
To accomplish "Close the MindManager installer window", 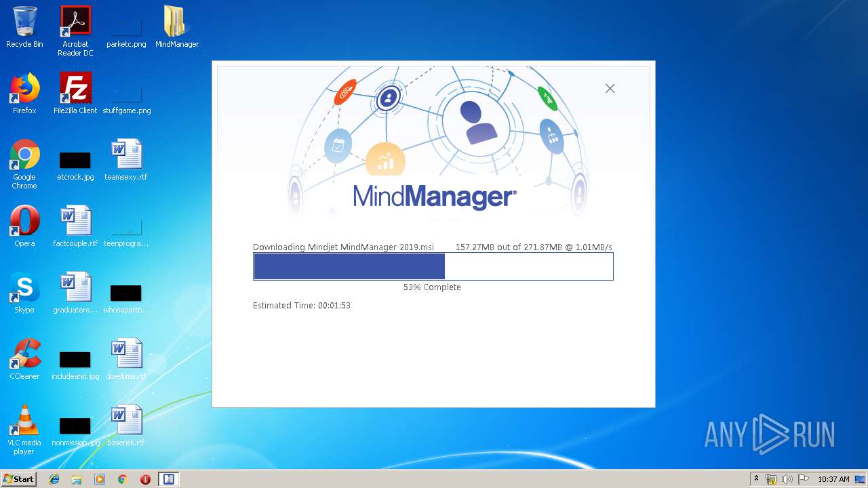I will [x=610, y=88].
